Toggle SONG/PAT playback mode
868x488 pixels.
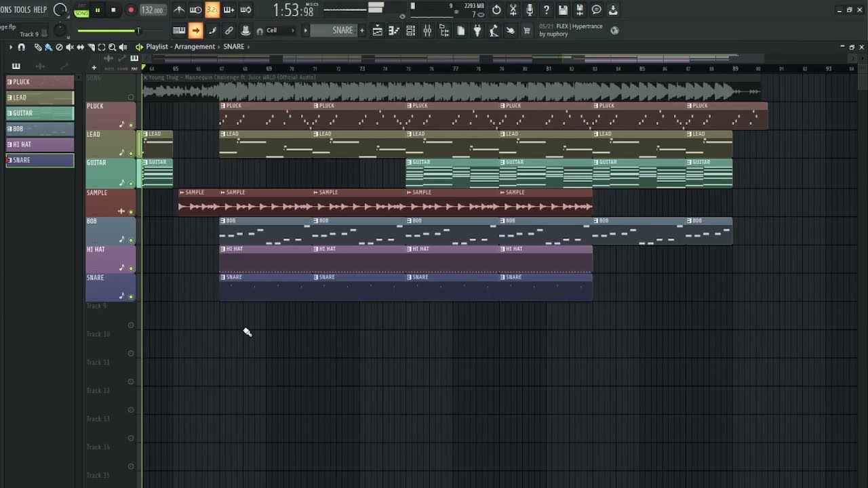pyautogui.click(x=81, y=10)
